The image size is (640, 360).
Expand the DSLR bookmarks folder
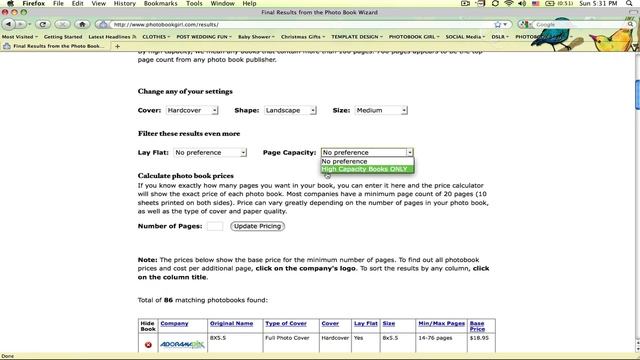point(500,37)
